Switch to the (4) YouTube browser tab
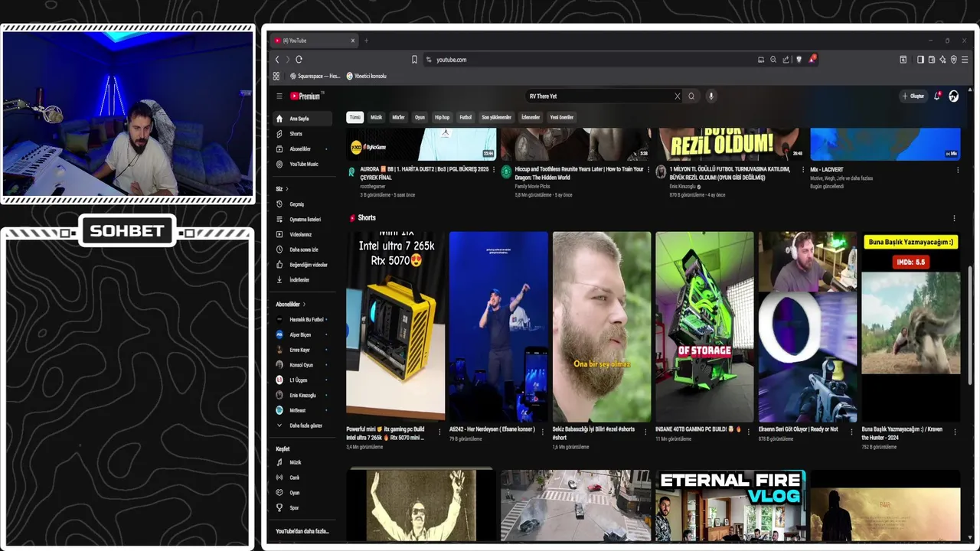Viewport: 980px width, 551px height. click(314, 41)
